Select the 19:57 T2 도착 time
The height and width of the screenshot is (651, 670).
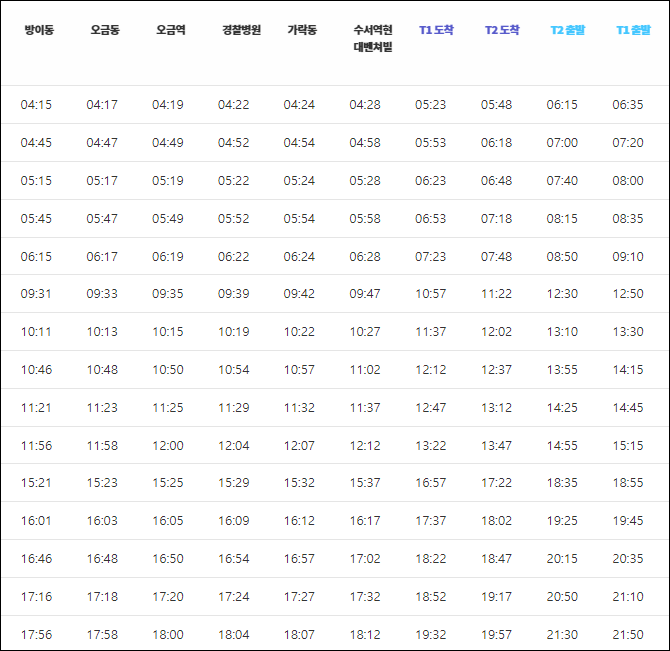[x=497, y=635]
